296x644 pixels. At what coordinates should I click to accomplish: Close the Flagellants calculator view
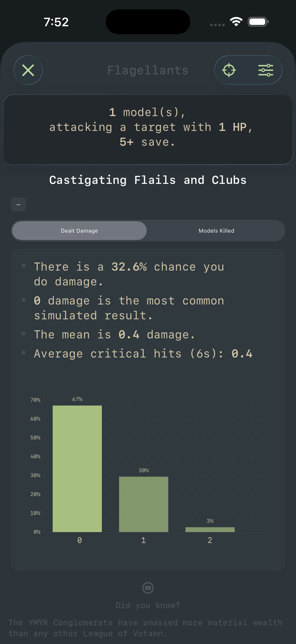(x=28, y=70)
